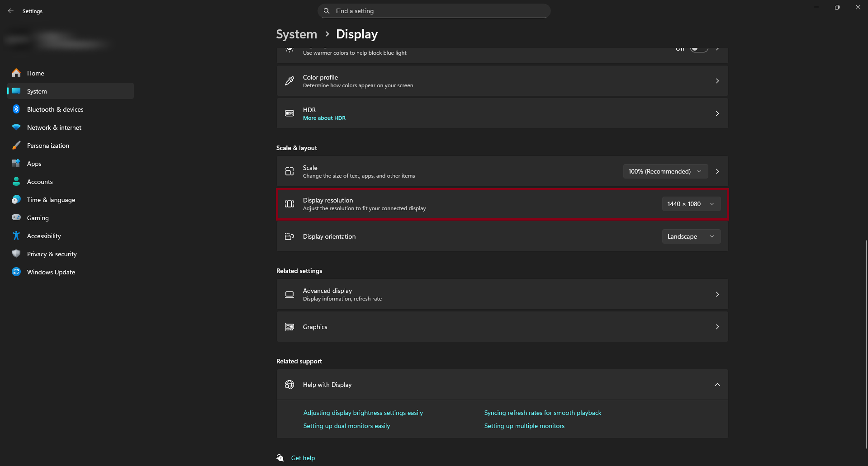Open Advanced display settings
Viewport: 868px width, 466px height.
[x=502, y=294]
